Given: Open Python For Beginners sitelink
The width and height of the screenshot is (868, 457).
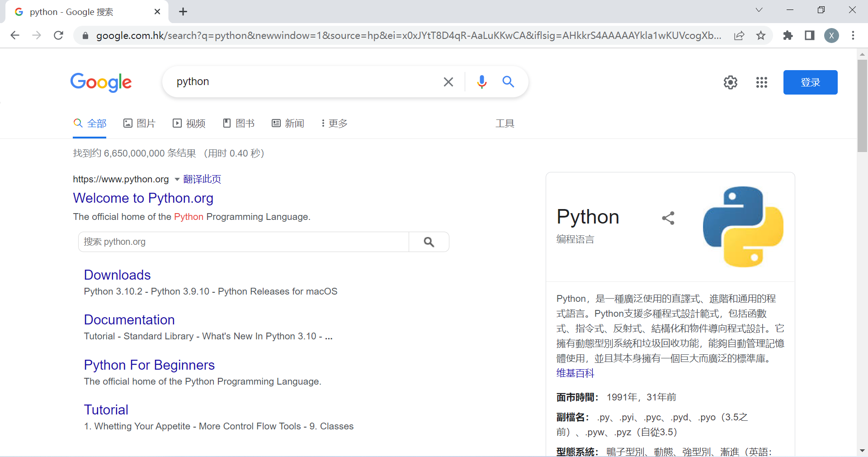Looking at the screenshot, I should (x=150, y=365).
